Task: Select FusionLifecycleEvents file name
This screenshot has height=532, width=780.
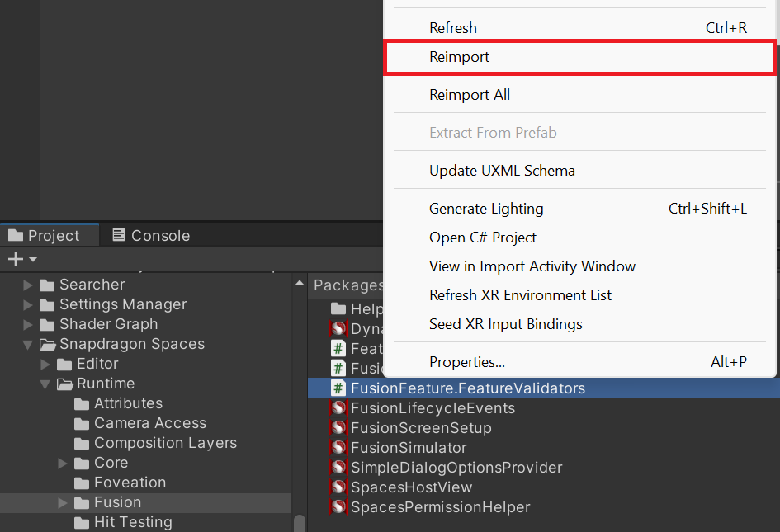Action: (x=433, y=409)
